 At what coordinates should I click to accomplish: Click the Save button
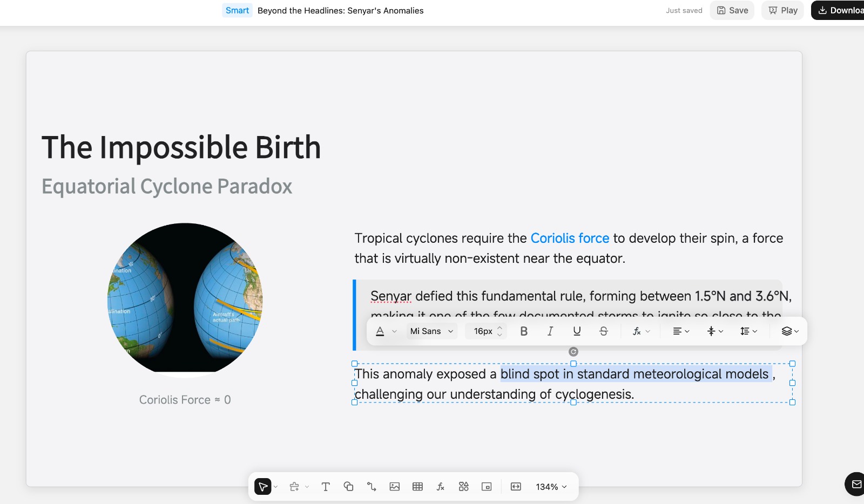[732, 10]
